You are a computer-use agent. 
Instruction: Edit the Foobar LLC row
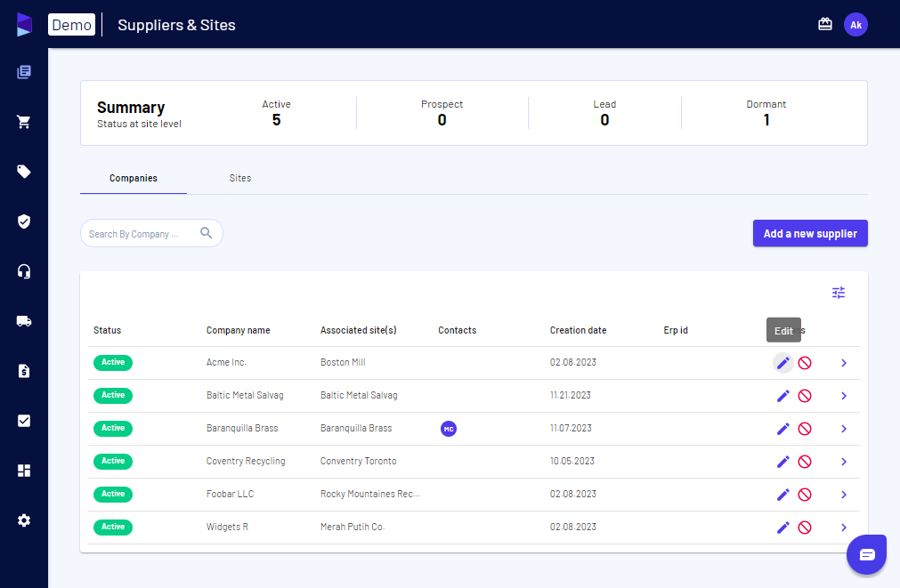tap(782, 495)
